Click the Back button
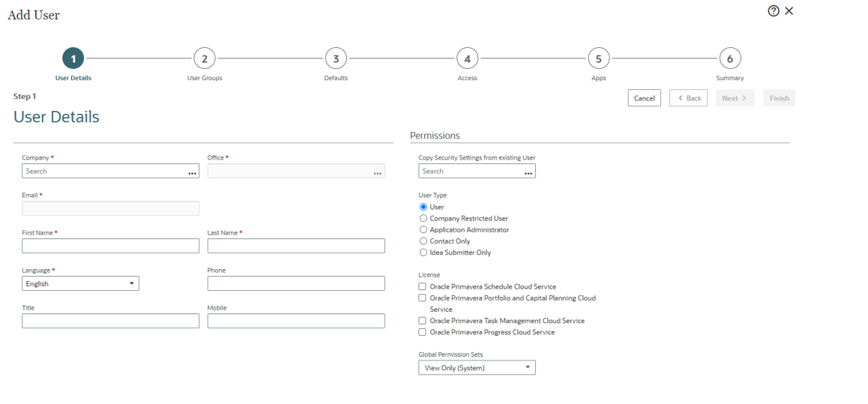 click(x=689, y=98)
